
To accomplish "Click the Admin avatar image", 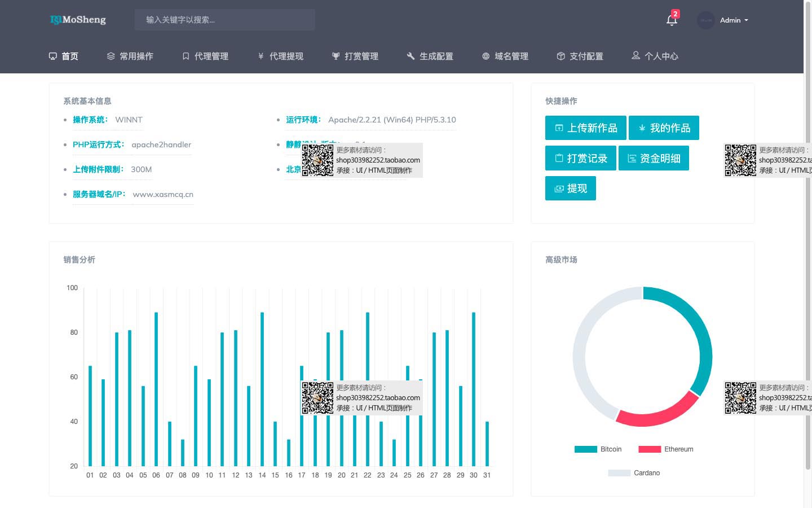I will (x=705, y=20).
